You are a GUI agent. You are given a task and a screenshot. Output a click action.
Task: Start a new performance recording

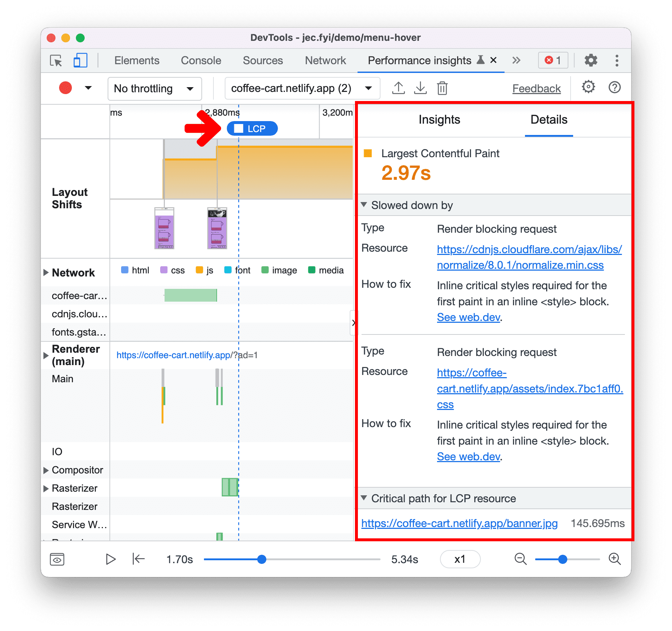(x=65, y=88)
